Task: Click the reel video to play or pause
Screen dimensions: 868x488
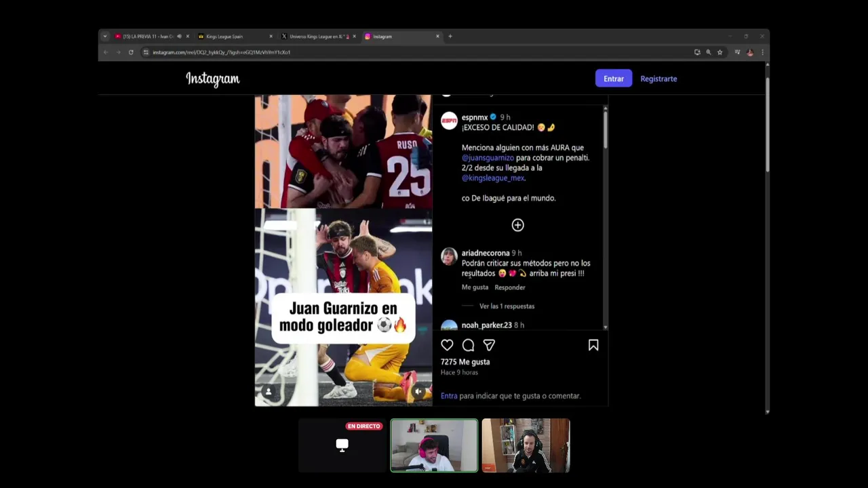Action: (343, 251)
